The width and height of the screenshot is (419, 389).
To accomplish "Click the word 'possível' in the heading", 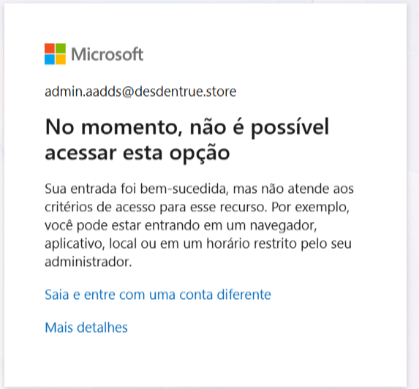I will tap(290, 127).
